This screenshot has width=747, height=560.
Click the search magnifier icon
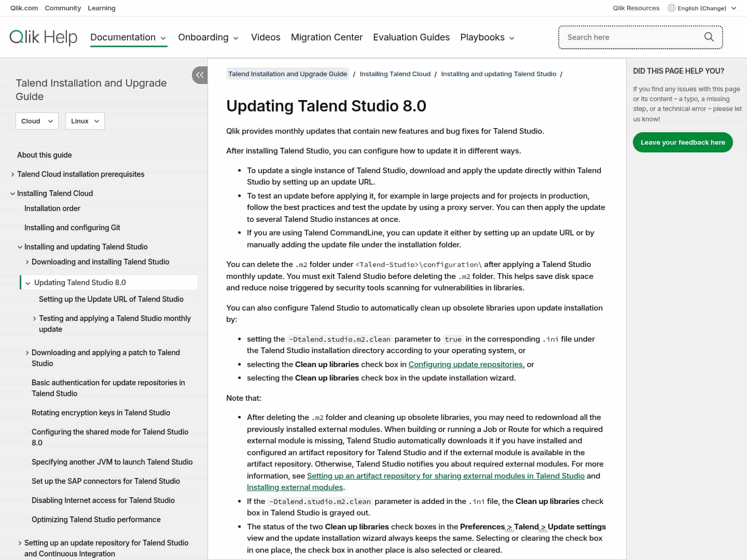709,37
